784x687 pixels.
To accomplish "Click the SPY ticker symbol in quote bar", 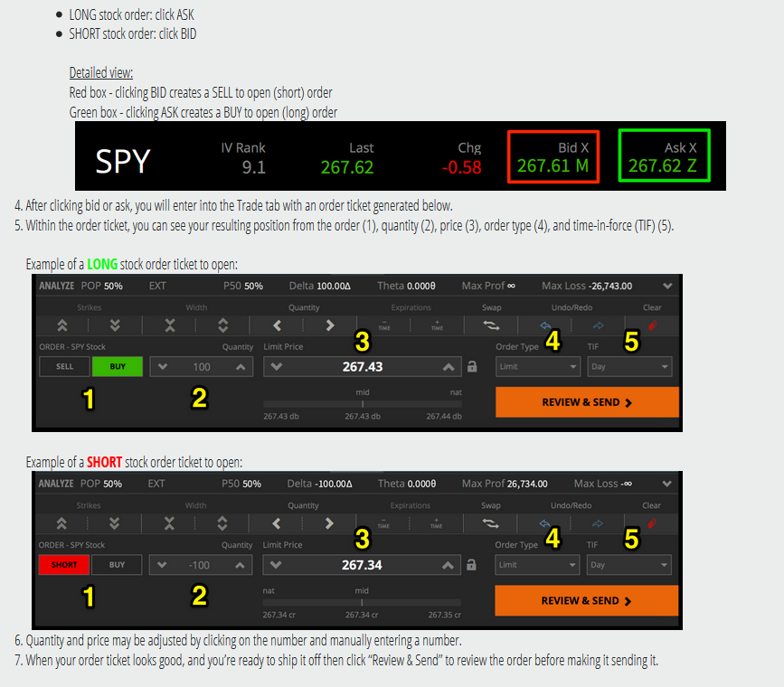I will (122, 161).
